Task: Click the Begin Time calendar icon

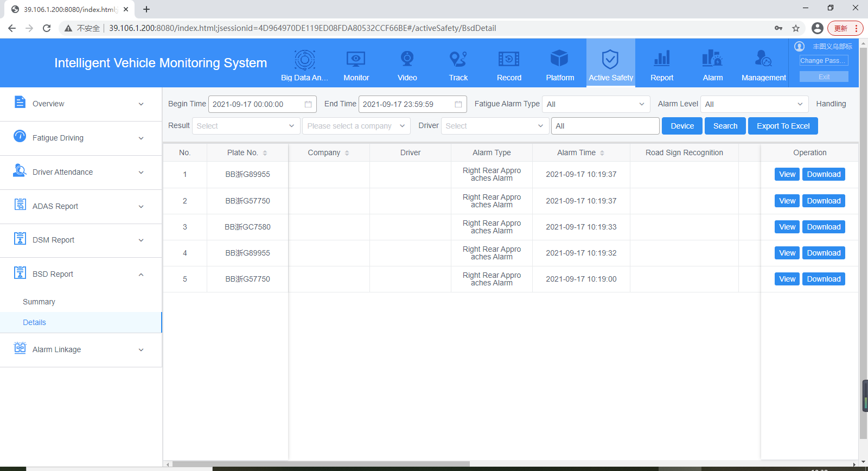Action: pos(308,104)
